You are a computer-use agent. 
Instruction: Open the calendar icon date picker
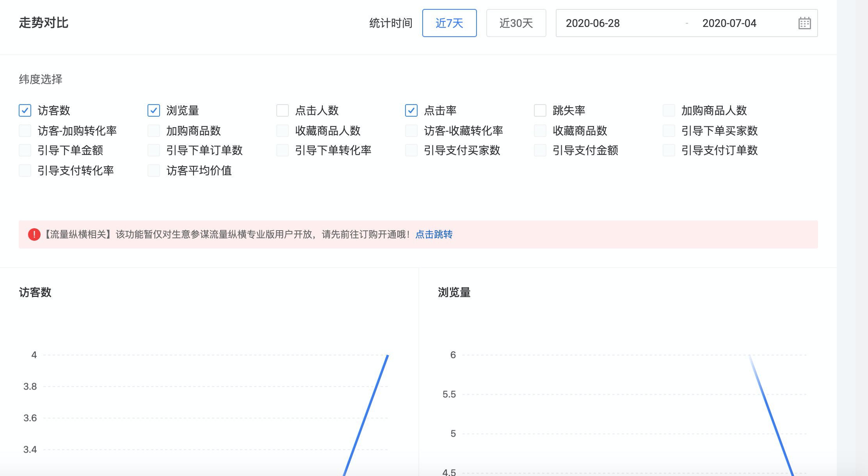tap(804, 23)
